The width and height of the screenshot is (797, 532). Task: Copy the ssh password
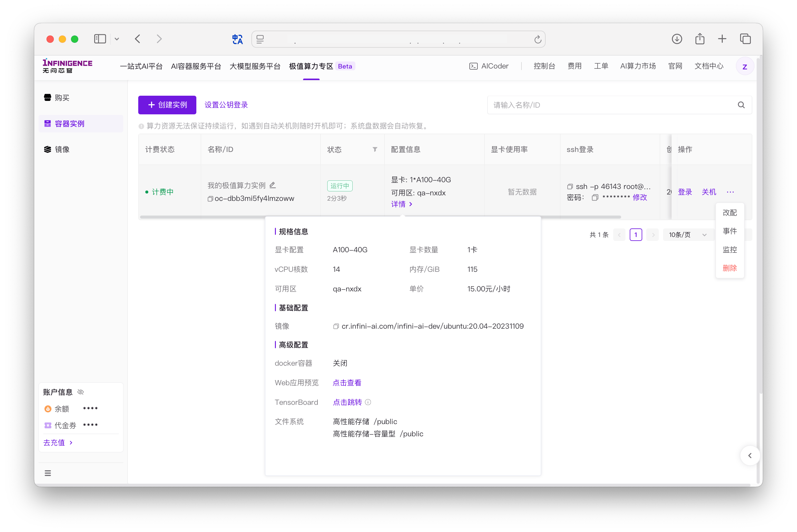coord(595,198)
